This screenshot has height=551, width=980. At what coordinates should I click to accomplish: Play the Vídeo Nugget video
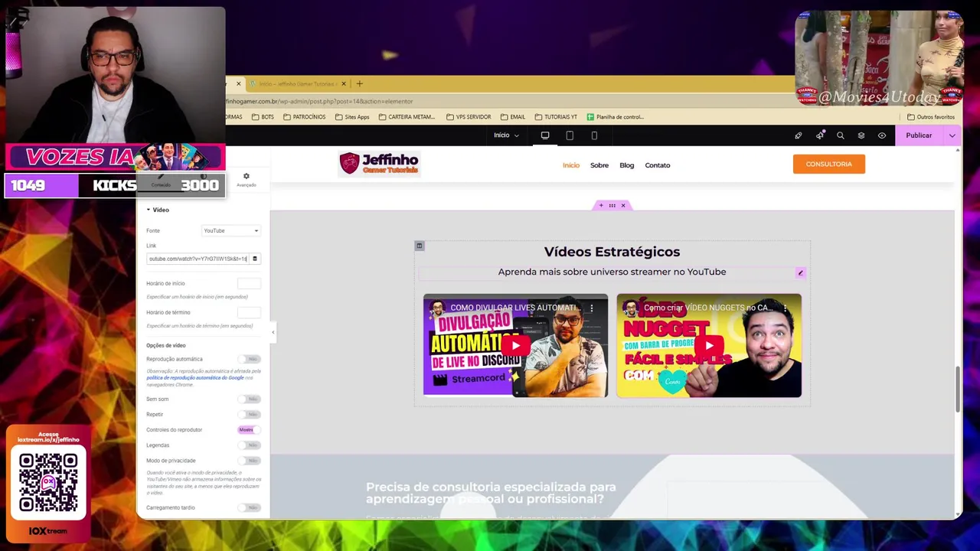click(x=709, y=345)
